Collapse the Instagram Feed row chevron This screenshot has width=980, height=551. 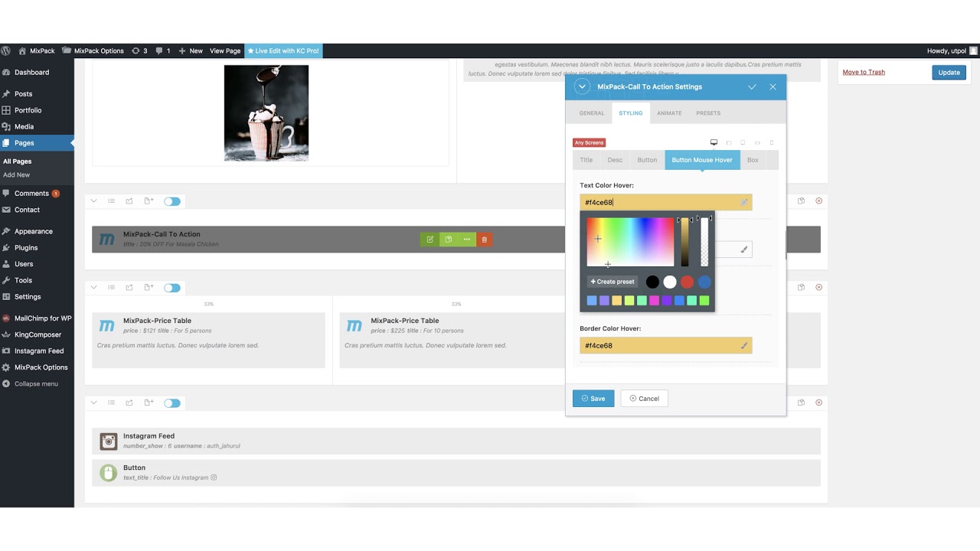[x=93, y=403]
